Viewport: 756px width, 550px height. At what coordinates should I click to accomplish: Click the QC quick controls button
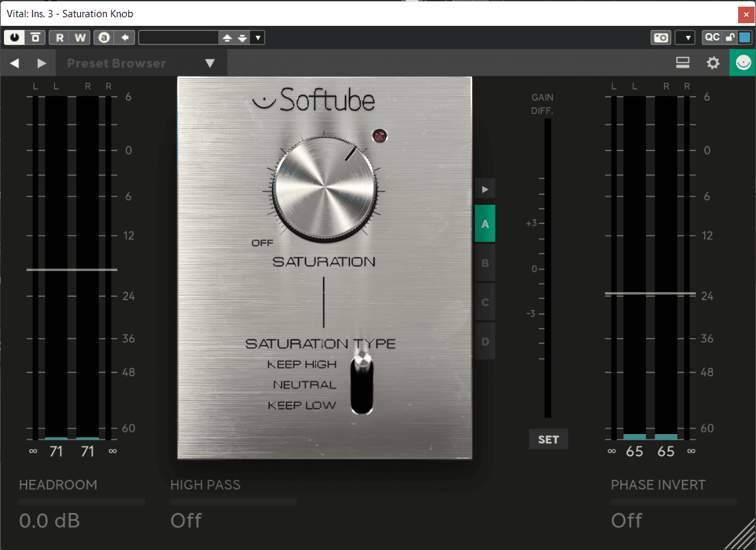712,37
